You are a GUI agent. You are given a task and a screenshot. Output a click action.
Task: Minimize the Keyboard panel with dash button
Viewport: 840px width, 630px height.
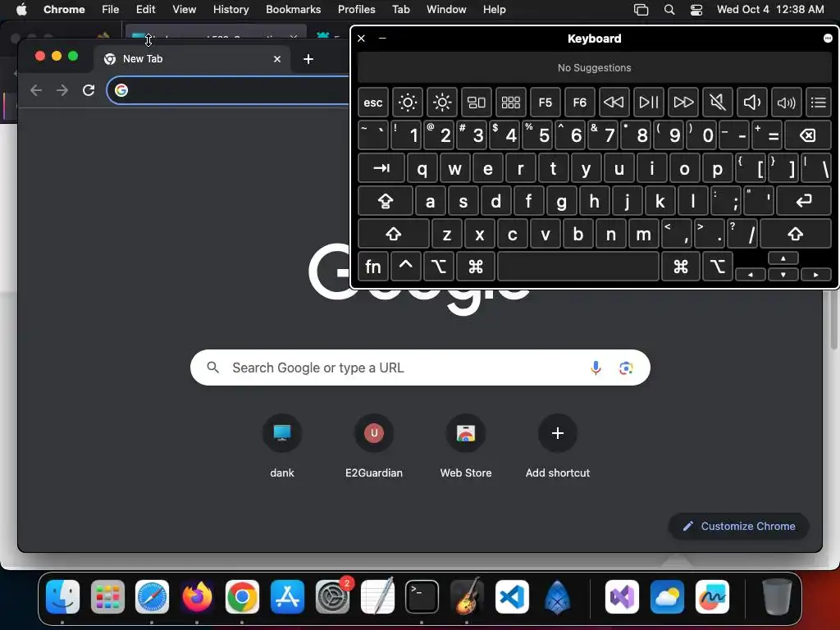(x=382, y=38)
